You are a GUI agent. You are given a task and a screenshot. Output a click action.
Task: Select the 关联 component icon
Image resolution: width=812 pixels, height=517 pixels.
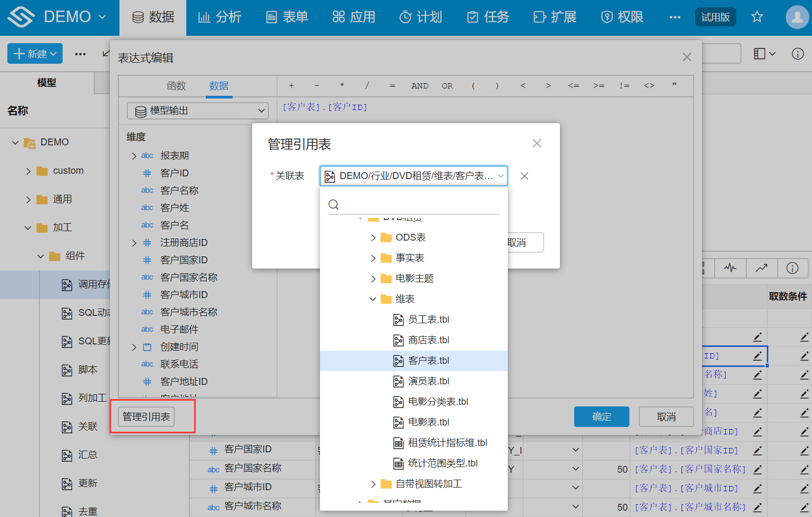67,426
